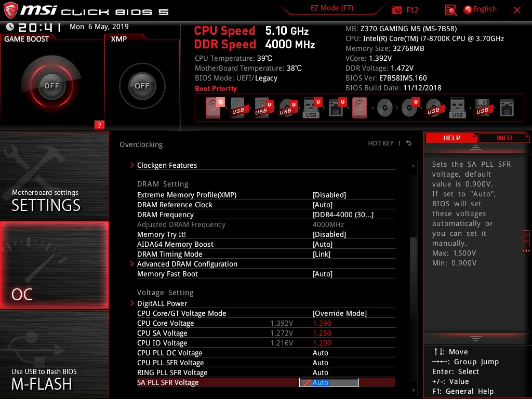The width and height of the screenshot is (532, 399).
Task: Switch to the HELP tab
Action: 451,138
